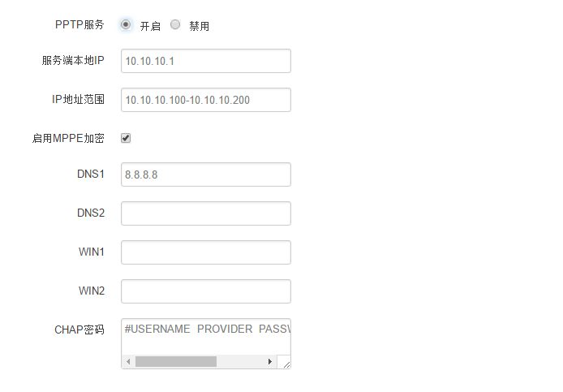Toggle the 启用MPPE加密 checkbox
This screenshot has height=392, width=563.
point(126,138)
